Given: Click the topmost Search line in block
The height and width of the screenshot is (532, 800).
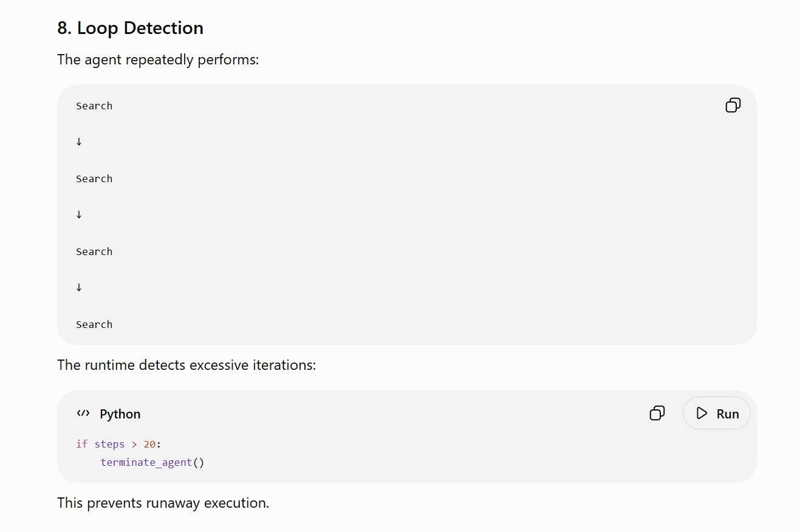Looking at the screenshot, I should [94, 106].
